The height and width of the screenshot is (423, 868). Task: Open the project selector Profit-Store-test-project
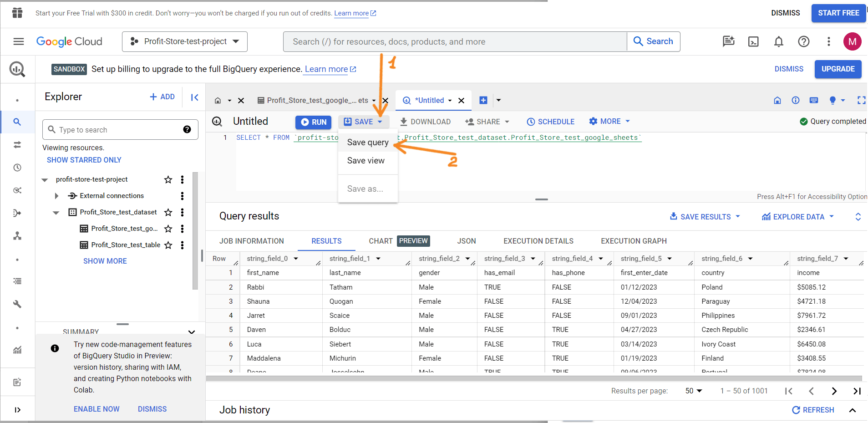(185, 41)
